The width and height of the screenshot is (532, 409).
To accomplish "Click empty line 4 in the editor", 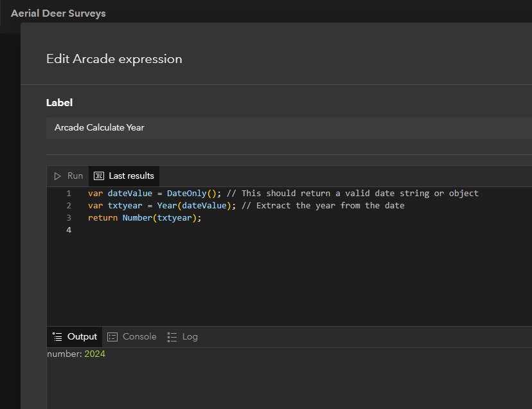I will [129, 230].
